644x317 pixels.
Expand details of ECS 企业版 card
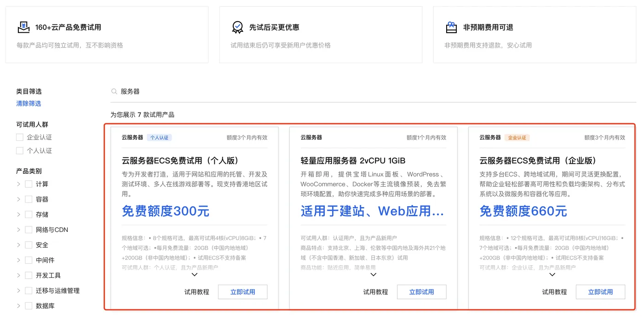tap(552, 275)
